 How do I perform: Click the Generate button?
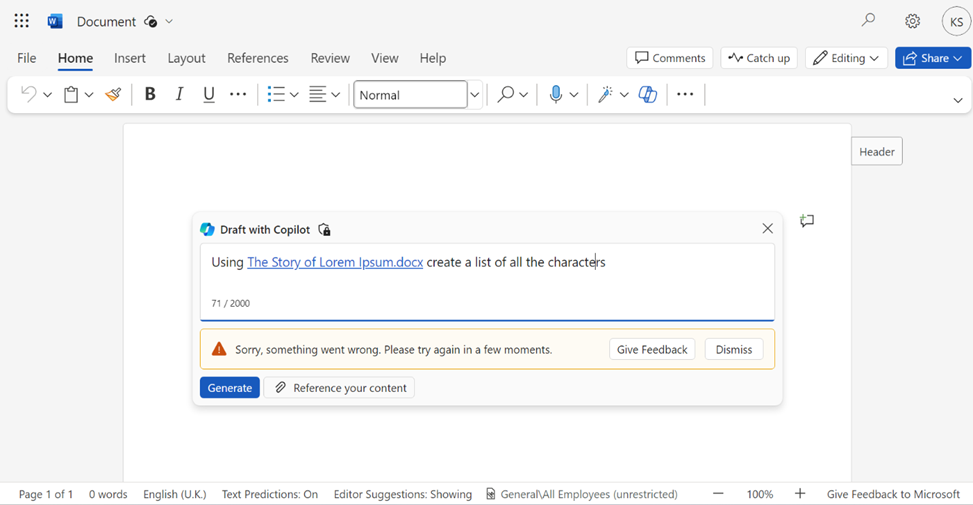230,388
